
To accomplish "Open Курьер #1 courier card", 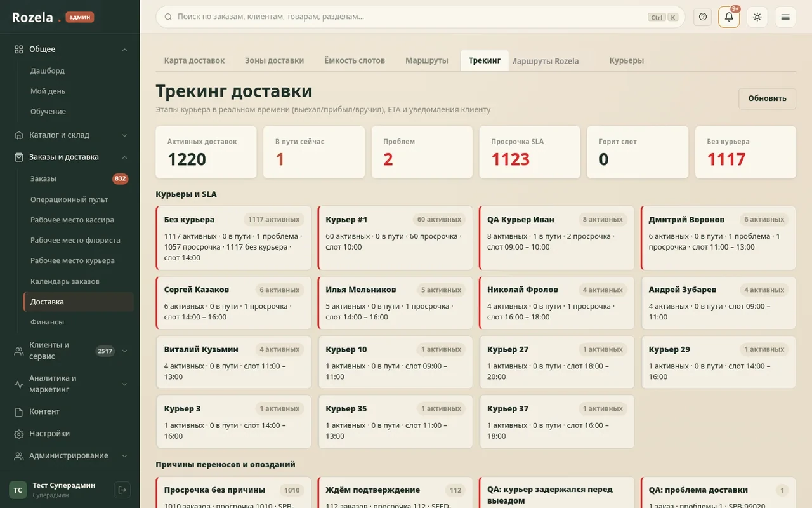I will (395, 237).
